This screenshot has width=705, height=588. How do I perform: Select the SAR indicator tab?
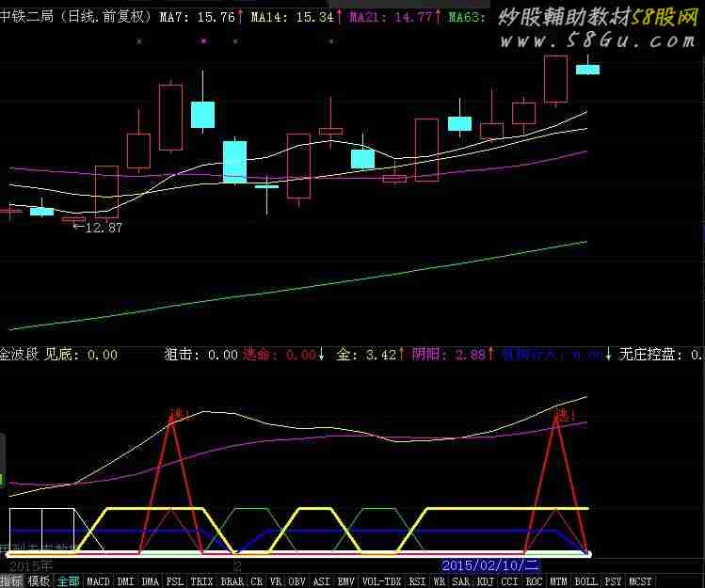[461, 581]
